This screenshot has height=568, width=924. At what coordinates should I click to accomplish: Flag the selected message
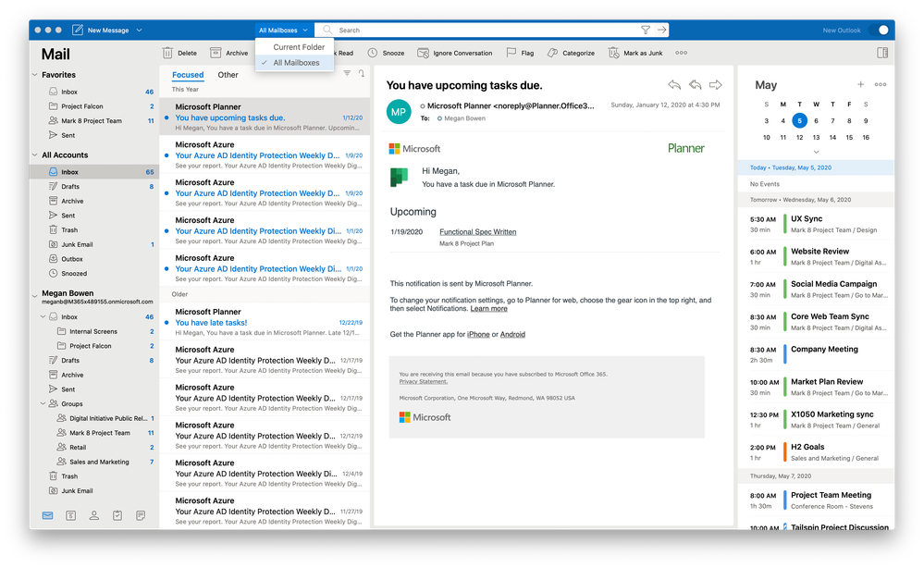[x=520, y=53]
